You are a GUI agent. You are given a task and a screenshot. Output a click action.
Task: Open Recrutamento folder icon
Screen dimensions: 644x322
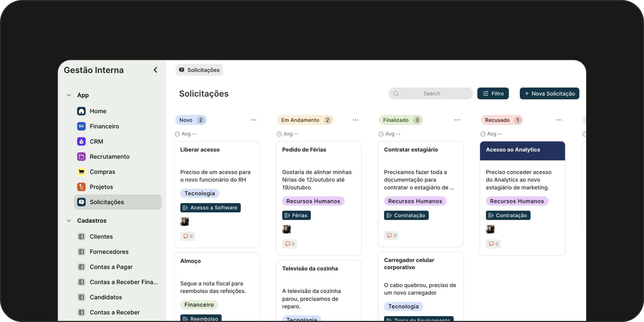point(81,157)
